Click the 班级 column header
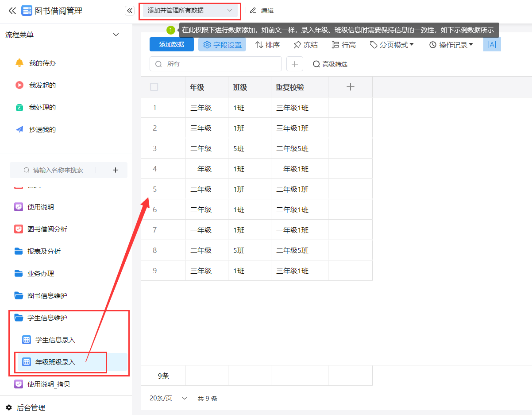532x415 pixels. point(250,87)
